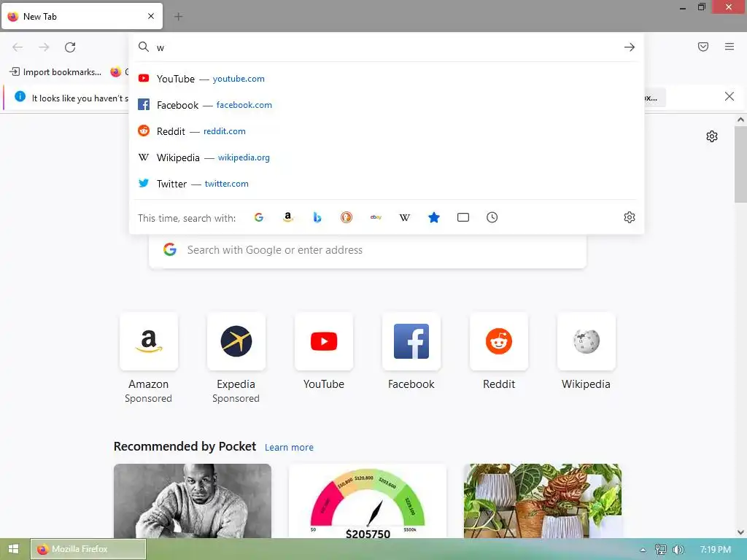Open Pocket story with man's portrait
The image size is (747, 560).
[x=193, y=501]
